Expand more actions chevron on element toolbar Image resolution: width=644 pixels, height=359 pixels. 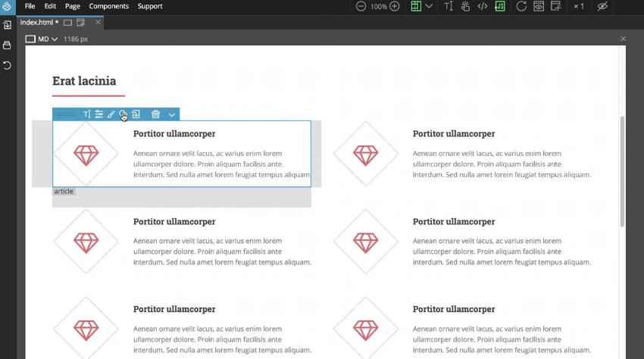[x=172, y=114]
